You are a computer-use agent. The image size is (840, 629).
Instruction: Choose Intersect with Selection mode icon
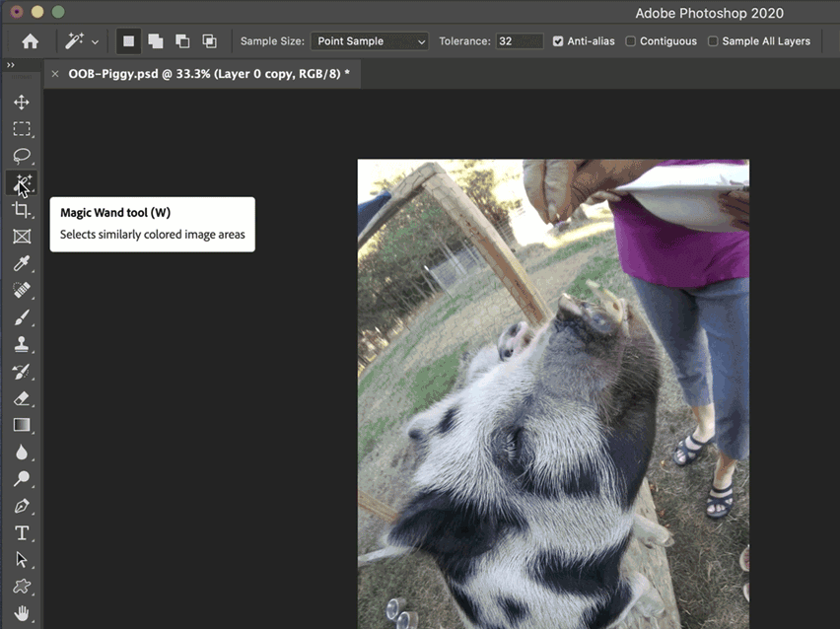[x=209, y=41]
